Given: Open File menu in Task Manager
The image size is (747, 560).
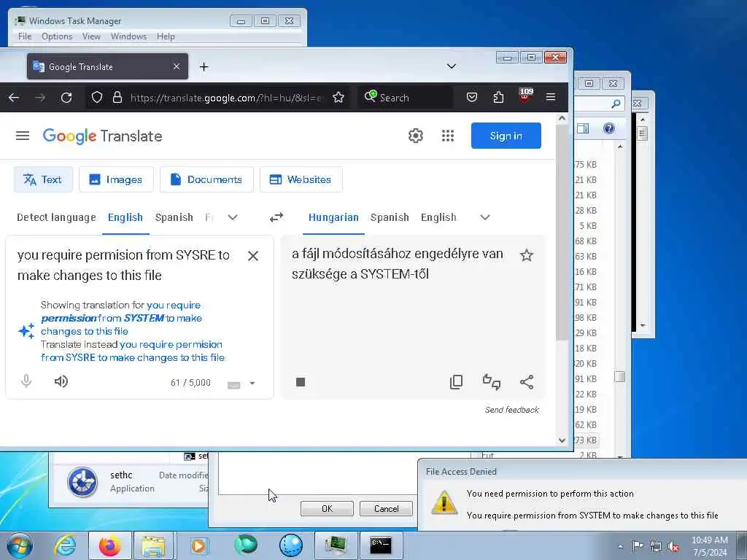Looking at the screenshot, I should point(25,36).
